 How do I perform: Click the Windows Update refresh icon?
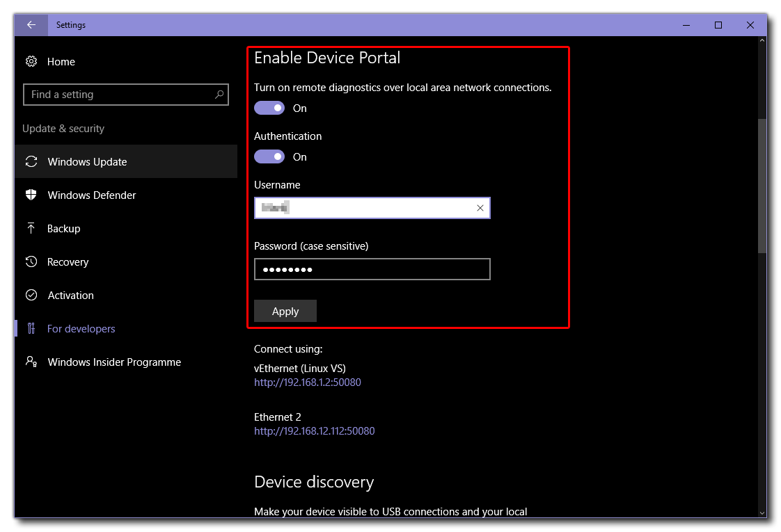point(31,161)
